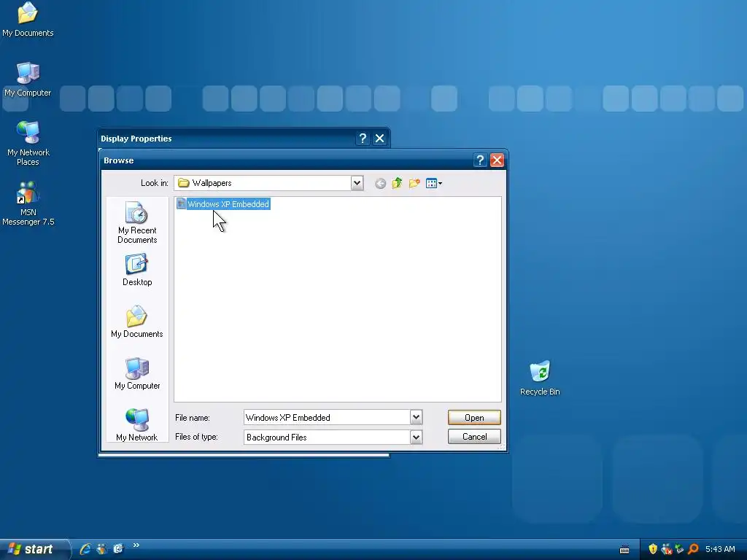Click the MSN Messenger tray icon
The height and width of the screenshot is (560, 747).
[x=667, y=549]
